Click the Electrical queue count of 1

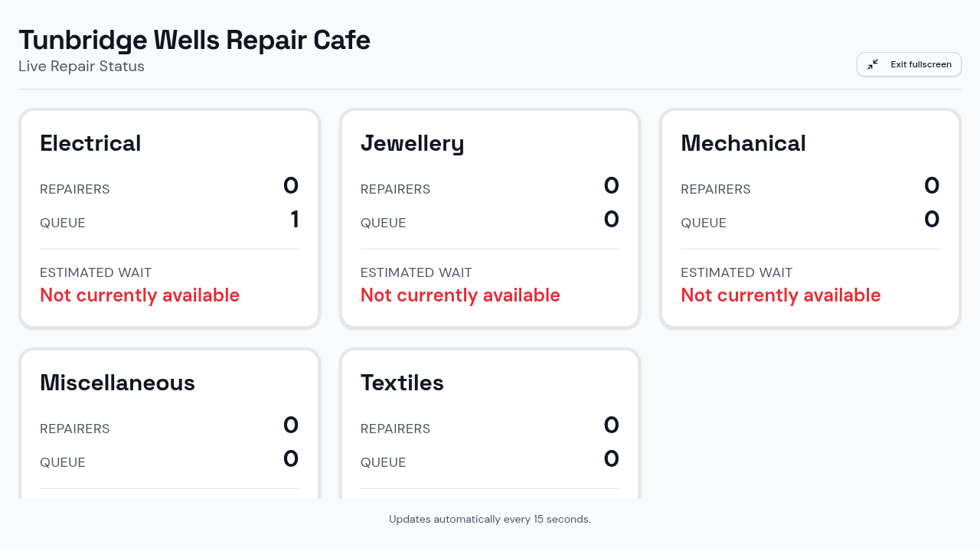point(295,220)
